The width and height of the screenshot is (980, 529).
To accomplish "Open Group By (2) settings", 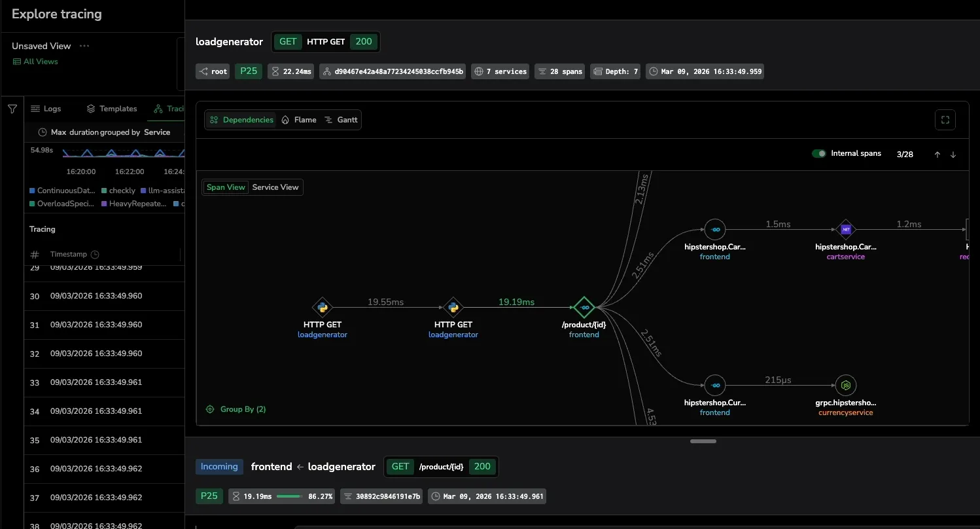I will coord(236,409).
